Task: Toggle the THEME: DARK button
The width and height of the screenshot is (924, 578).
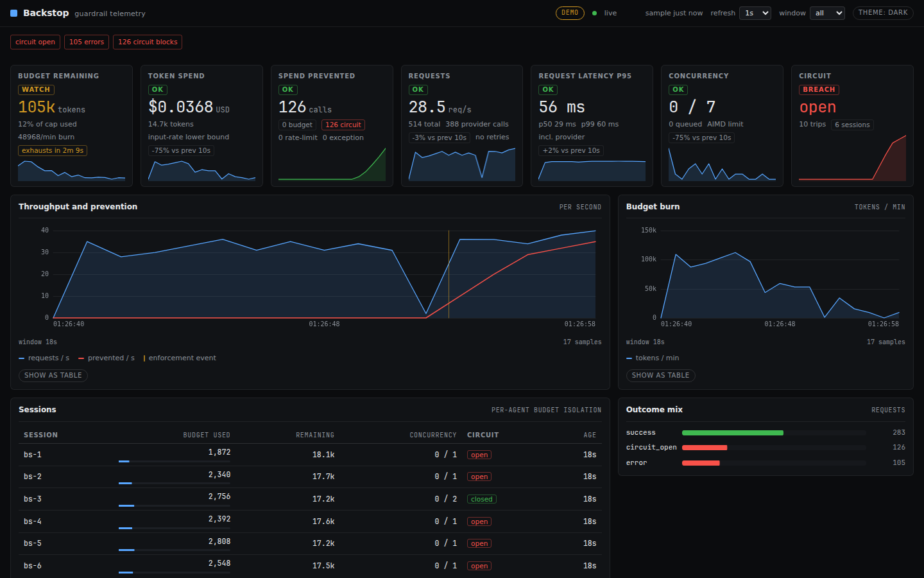Action: point(883,13)
